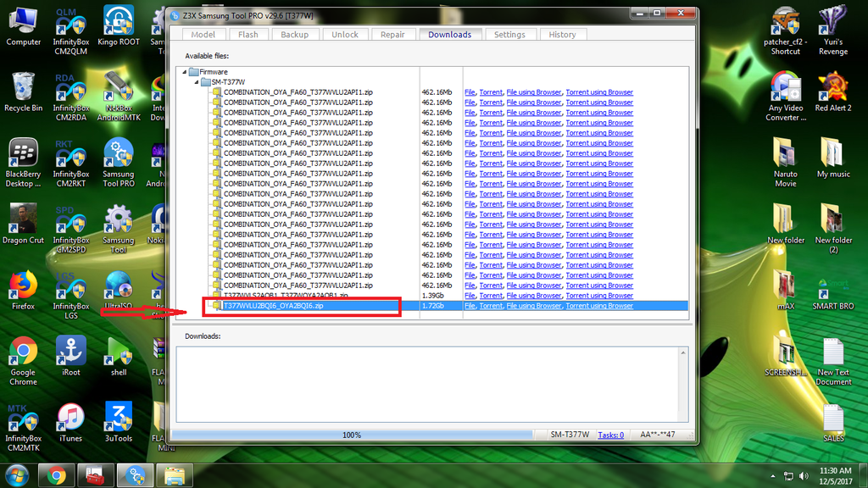Click Torrent link for the 1.72Gb file
The image size is (868, 488).
click(491, 306)
